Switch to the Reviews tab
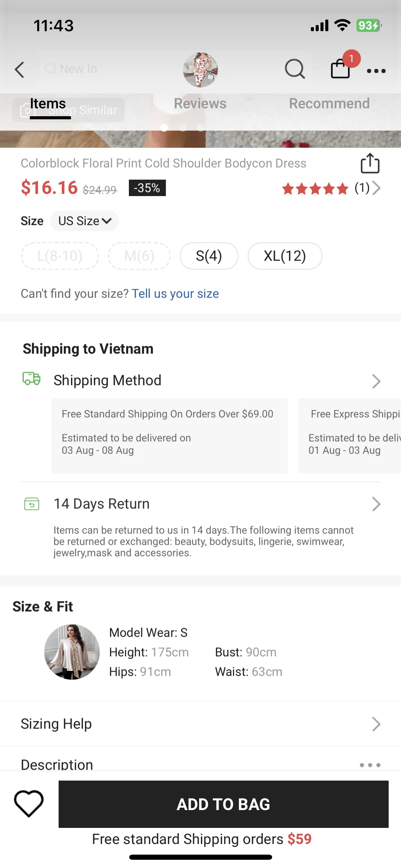401x868 pixels. (x=200, y=104)
